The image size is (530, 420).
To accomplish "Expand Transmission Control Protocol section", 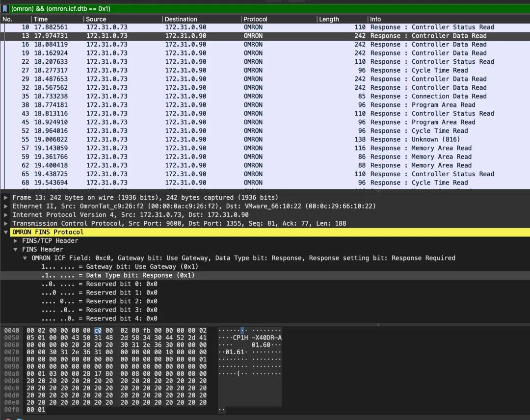I will tap(6, 223).
